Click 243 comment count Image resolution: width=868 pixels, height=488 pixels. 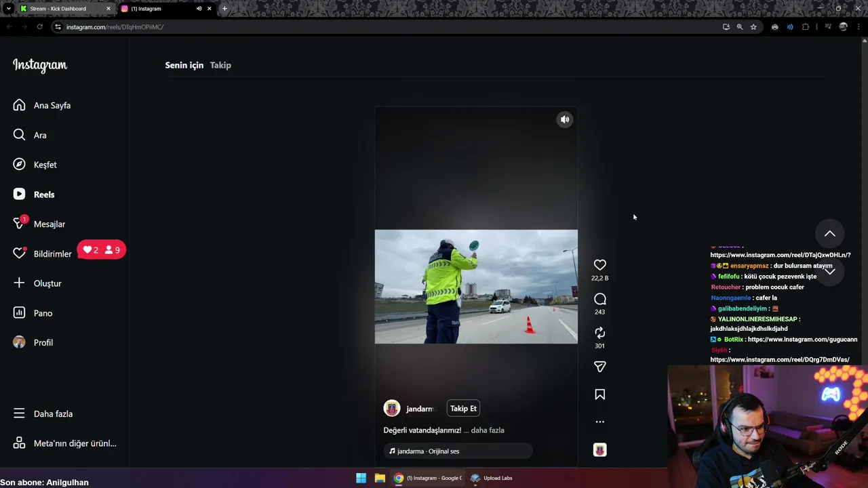click(600, 312)
